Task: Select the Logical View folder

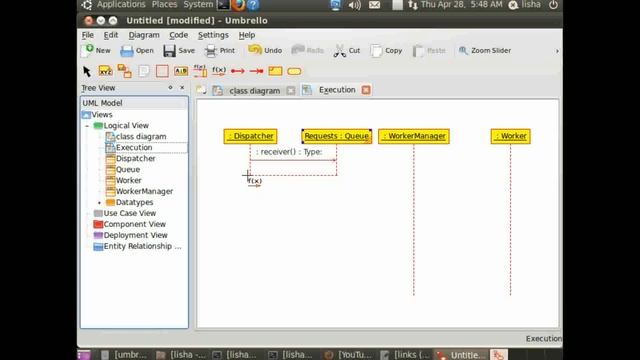Action: coord(121,126)
